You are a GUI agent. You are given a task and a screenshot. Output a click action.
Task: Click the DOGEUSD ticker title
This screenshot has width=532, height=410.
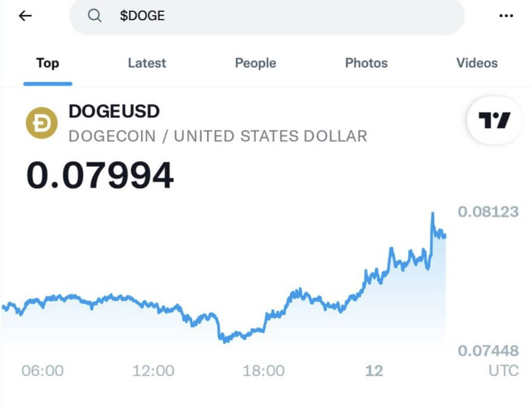(114, 111)
